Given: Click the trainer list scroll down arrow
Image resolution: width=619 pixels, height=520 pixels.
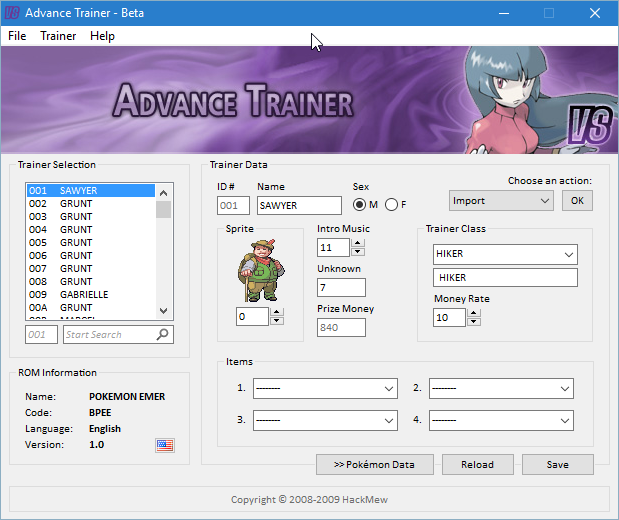Looking at the screenshot, I should 163,310.
